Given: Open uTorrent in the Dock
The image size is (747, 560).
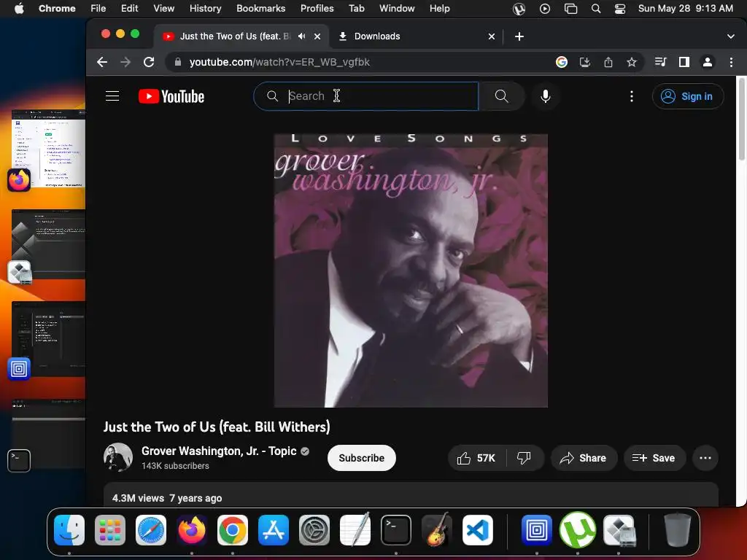Looking at the screenshot, I should 578,530.
